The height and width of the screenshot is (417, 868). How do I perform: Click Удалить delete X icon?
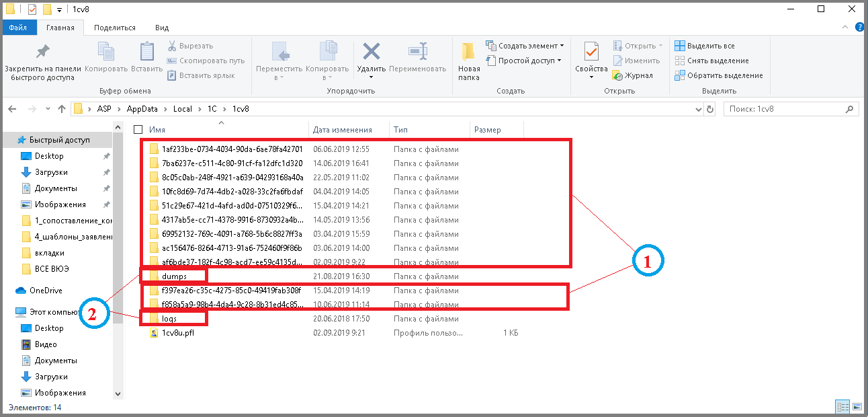coord(371,52)
